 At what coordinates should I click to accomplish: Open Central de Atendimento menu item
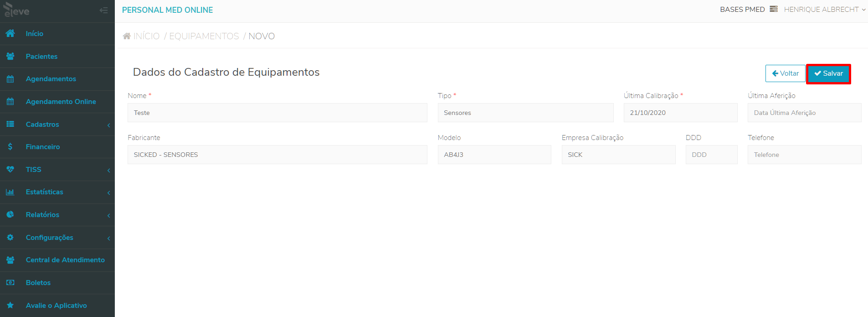tap(57, 260)
